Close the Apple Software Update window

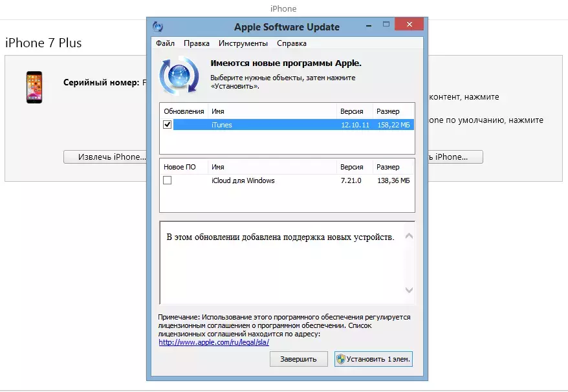pos(410,25)
